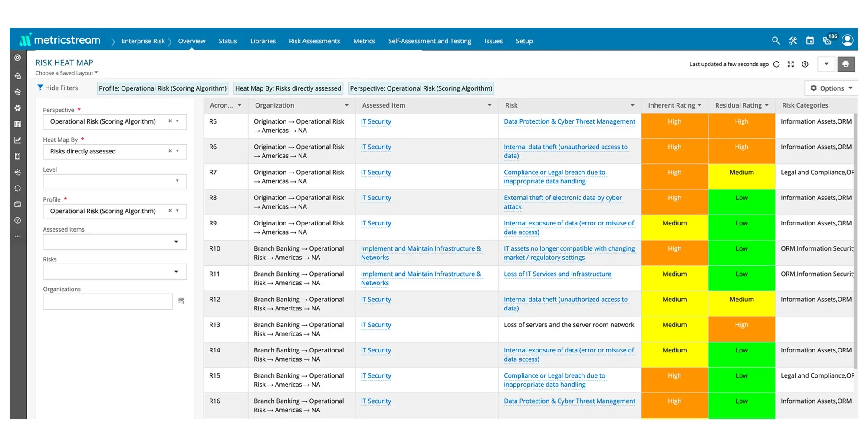Sort by the Acron... column header
Image resolution: width=868 pixels, height=447 pixels.
pyautogui.click(x=221, y=105)
